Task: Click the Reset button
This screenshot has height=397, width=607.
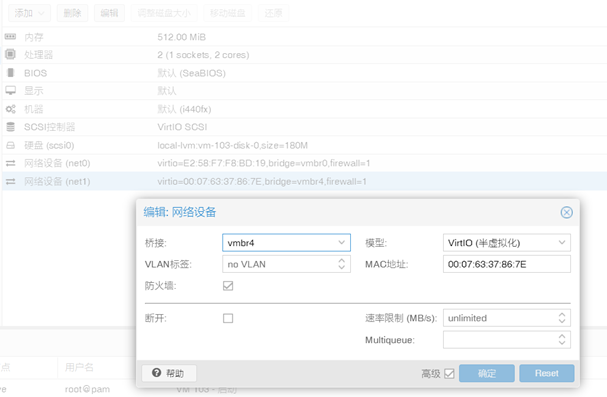Action: [547, 373]
